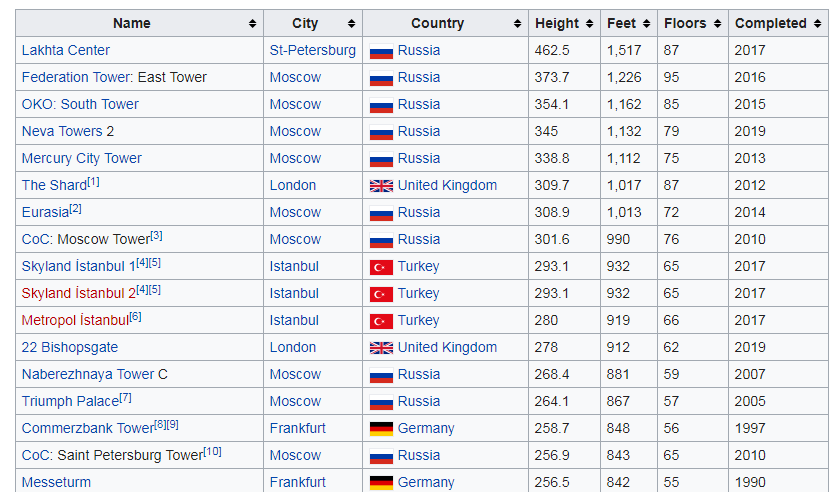Open the Lakhta Center link
Viewport: 833px width, 492px height.
[x=65, y=50]
